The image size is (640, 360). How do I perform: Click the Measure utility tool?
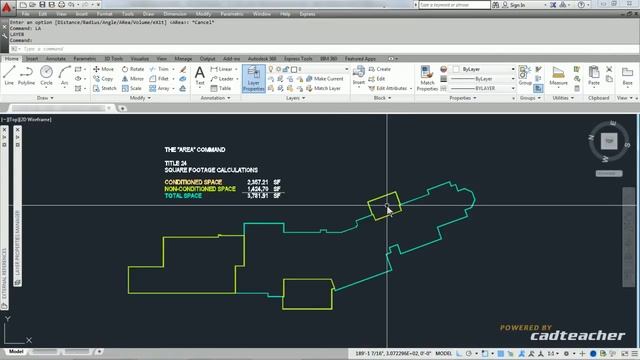558,76
